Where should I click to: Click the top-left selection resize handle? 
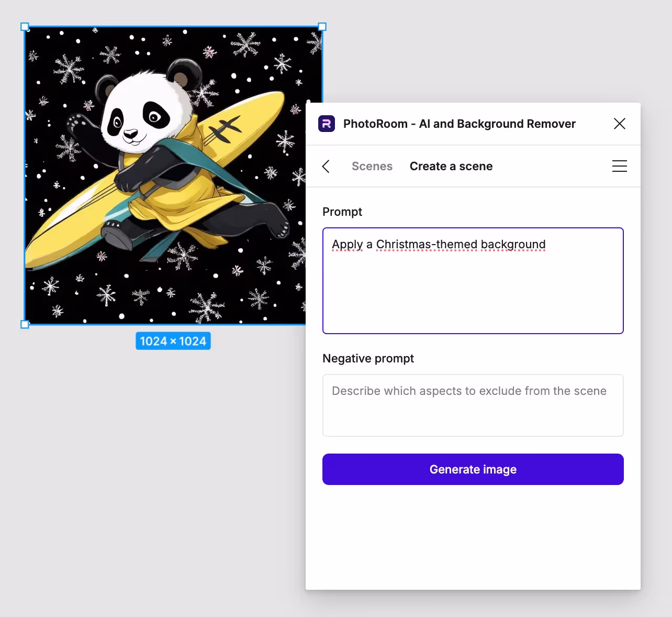coord(25,27)
